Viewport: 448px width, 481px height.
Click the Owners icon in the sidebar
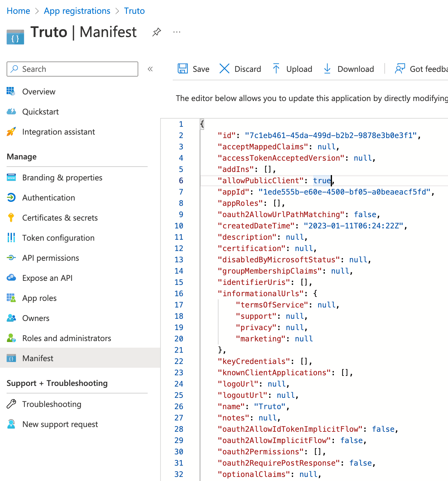11,318
